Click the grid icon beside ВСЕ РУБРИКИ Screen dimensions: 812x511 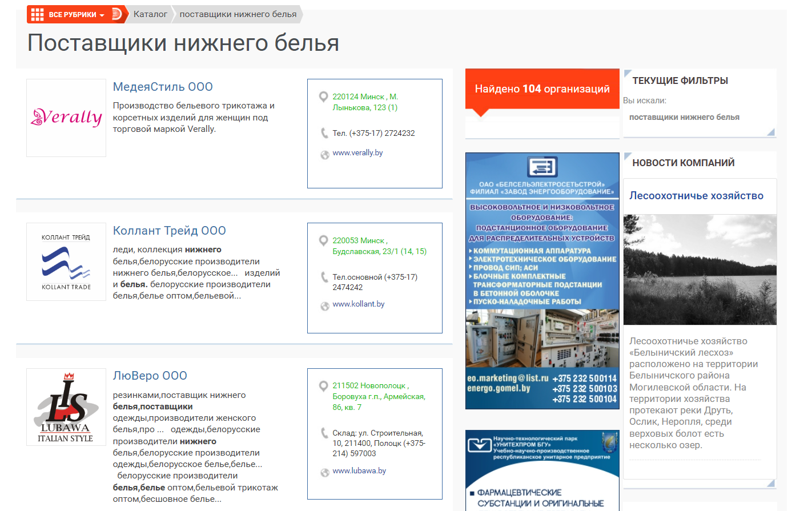tap(37, 15)
